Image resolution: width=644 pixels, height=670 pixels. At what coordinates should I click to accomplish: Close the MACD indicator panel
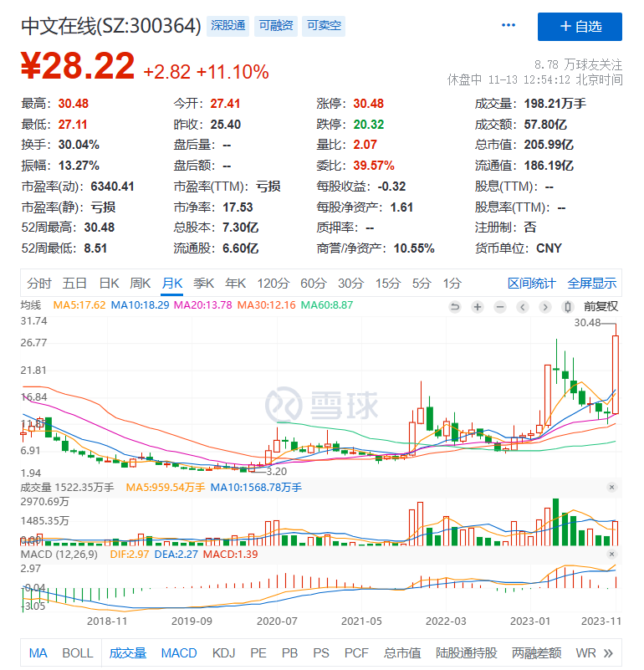(x=611, y=555)
